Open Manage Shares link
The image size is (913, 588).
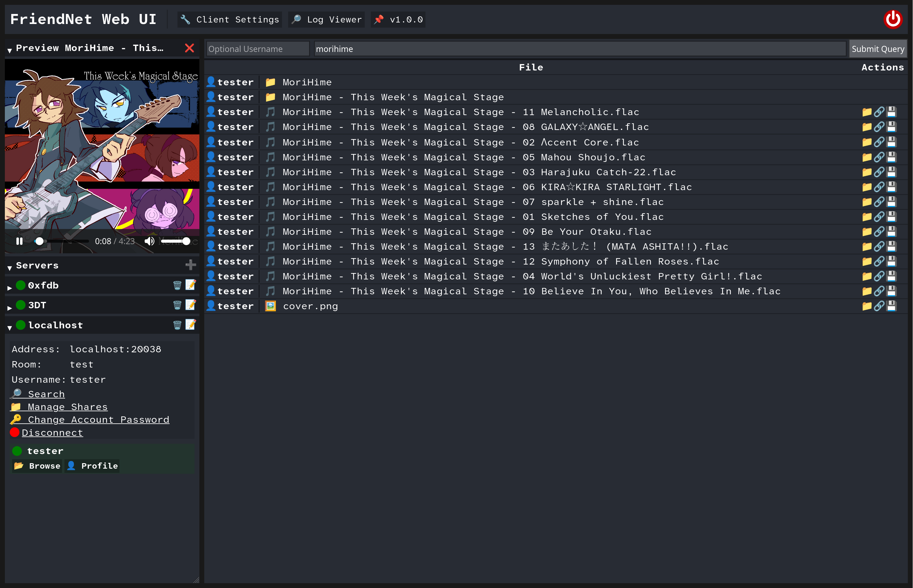pos(67,407)
